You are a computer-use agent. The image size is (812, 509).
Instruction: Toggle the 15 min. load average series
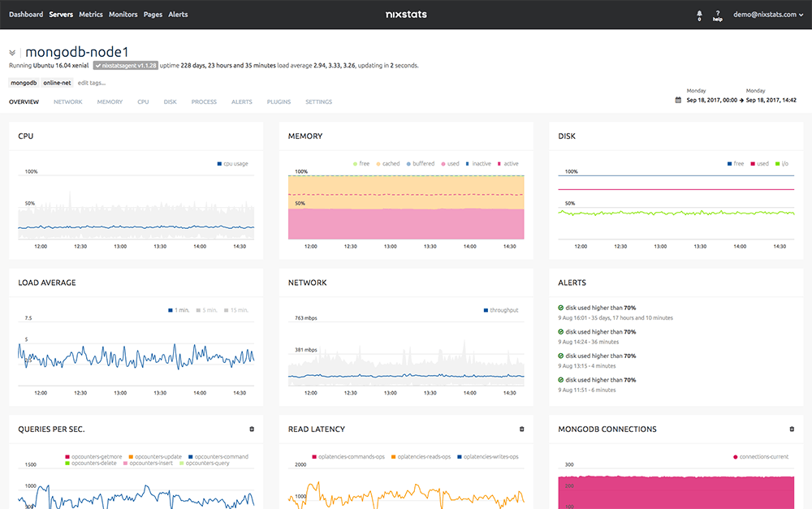point(236,310)
